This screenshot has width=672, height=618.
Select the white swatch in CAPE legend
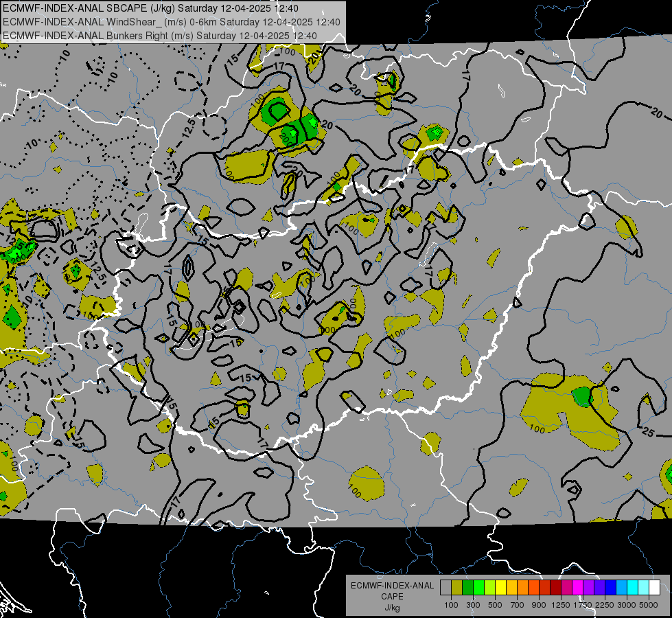pos(654,587)
